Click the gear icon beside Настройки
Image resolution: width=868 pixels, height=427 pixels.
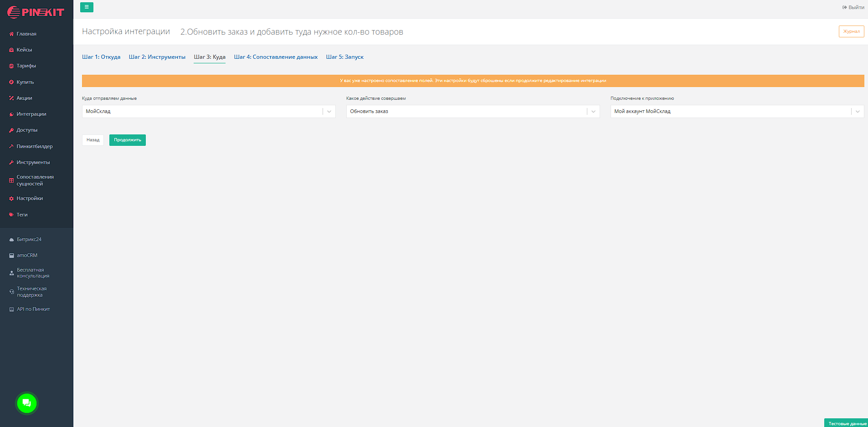tap(11, 199)
